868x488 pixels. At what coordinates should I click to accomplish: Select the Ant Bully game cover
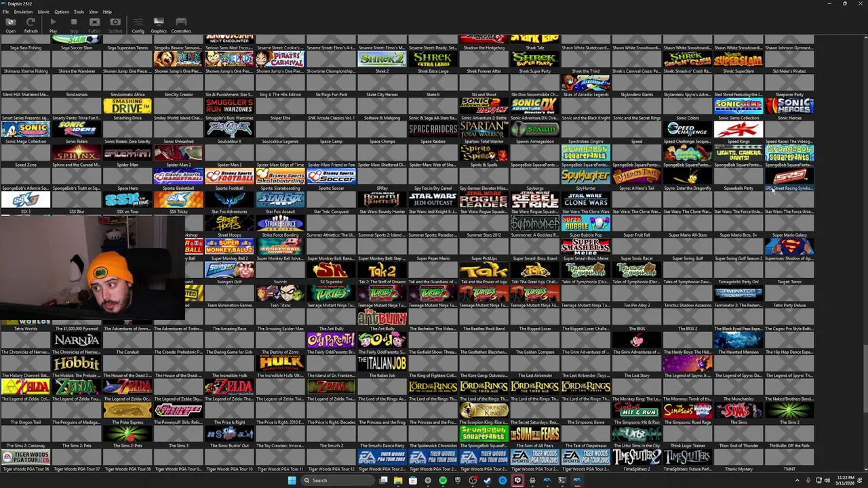[382, 317]
